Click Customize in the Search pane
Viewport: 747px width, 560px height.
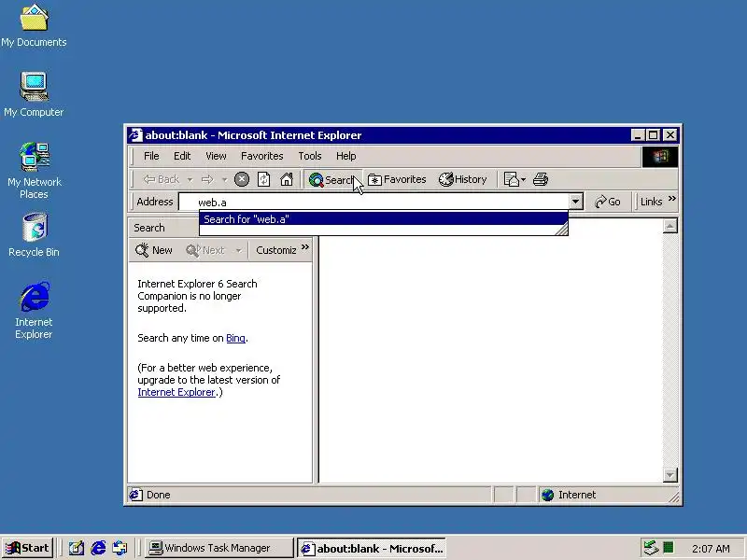pos(275,250)
